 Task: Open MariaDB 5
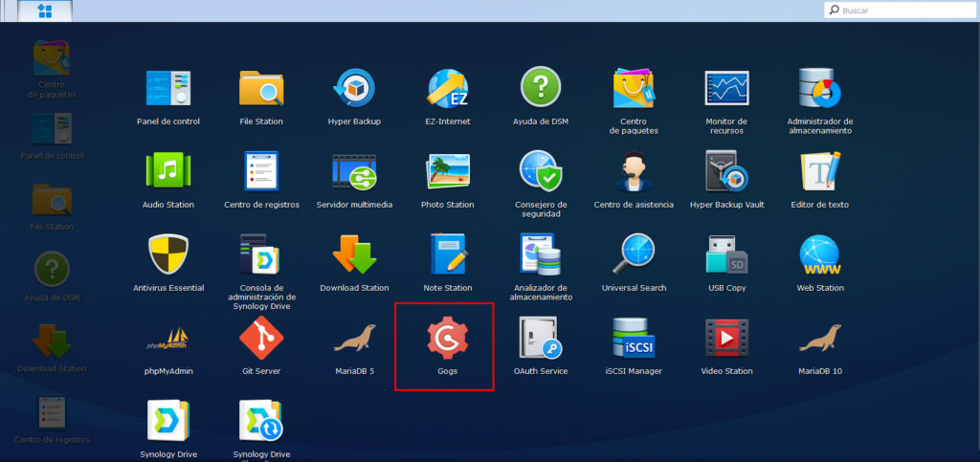[x=354, y=338]
